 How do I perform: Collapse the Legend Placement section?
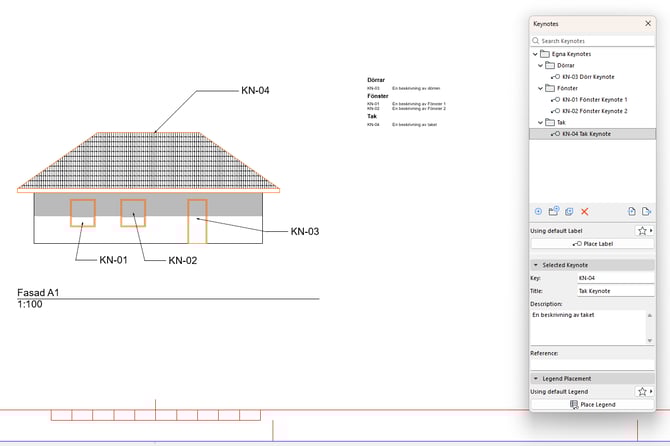click(535, 379)
